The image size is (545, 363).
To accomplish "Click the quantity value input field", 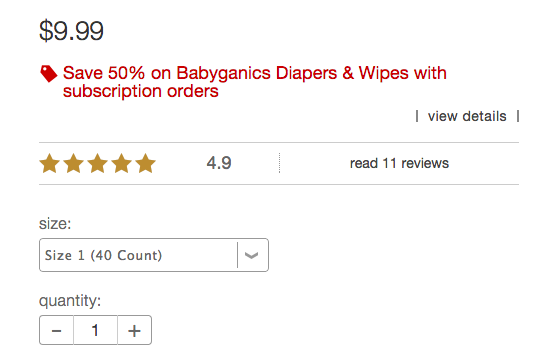I will [x=96, y=330].
